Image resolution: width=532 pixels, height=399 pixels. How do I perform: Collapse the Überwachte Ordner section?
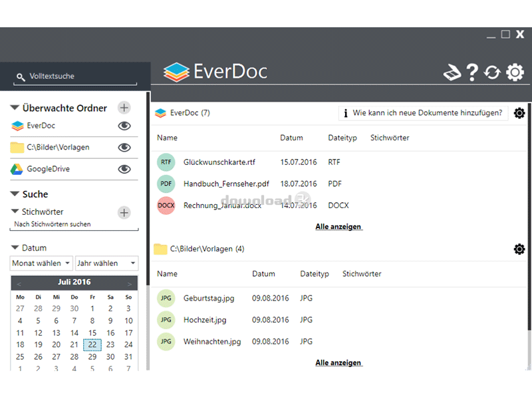(x=15, y=108)
